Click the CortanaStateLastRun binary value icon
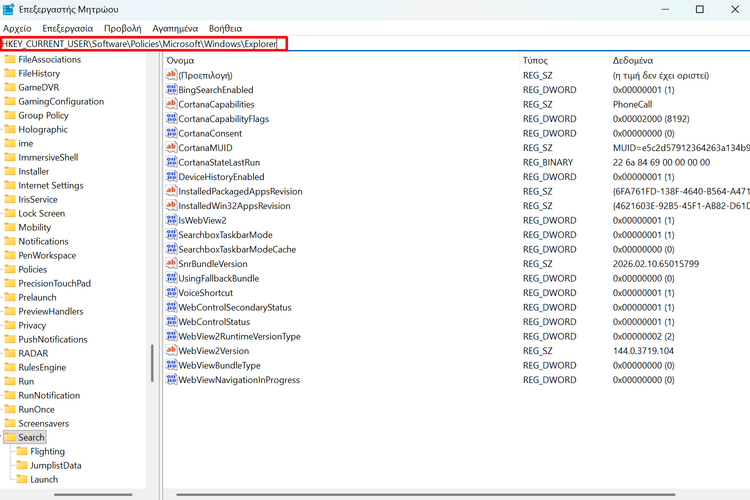The image size is (750, 500). [x=171, y=162]
